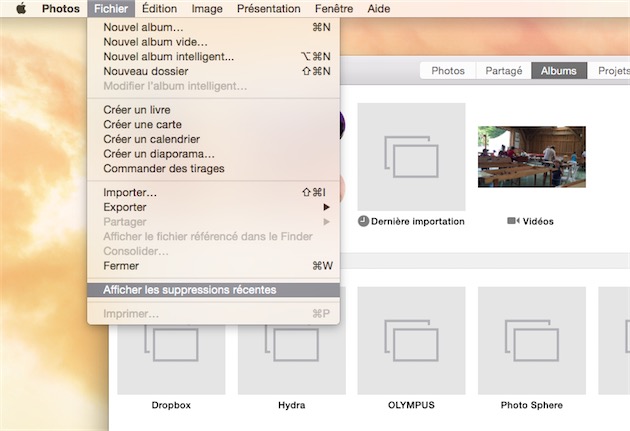Choose Nouvel album vide…

click(214, 42)
